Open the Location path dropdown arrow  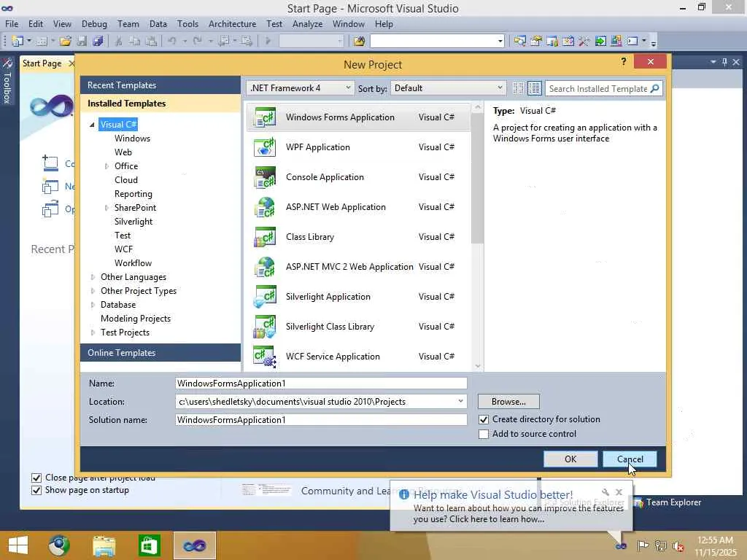coord(461,402)
